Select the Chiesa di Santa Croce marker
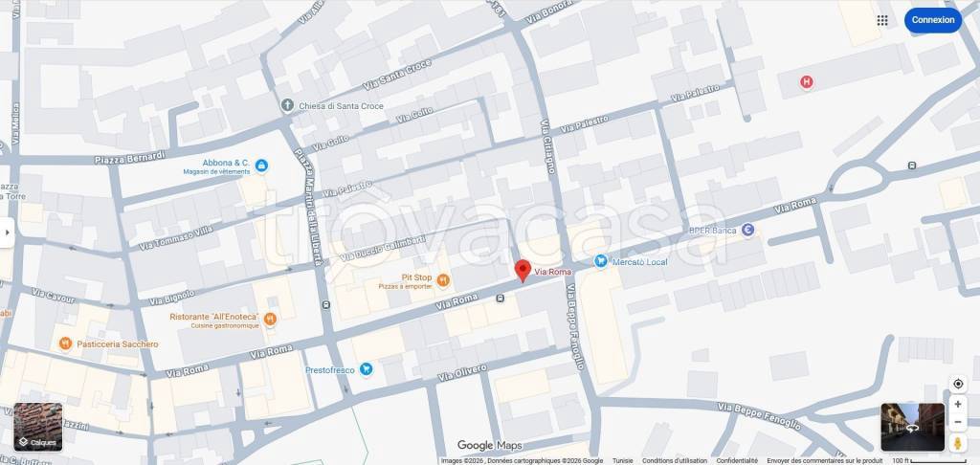The image size is (980, 465). coord(287,105)
